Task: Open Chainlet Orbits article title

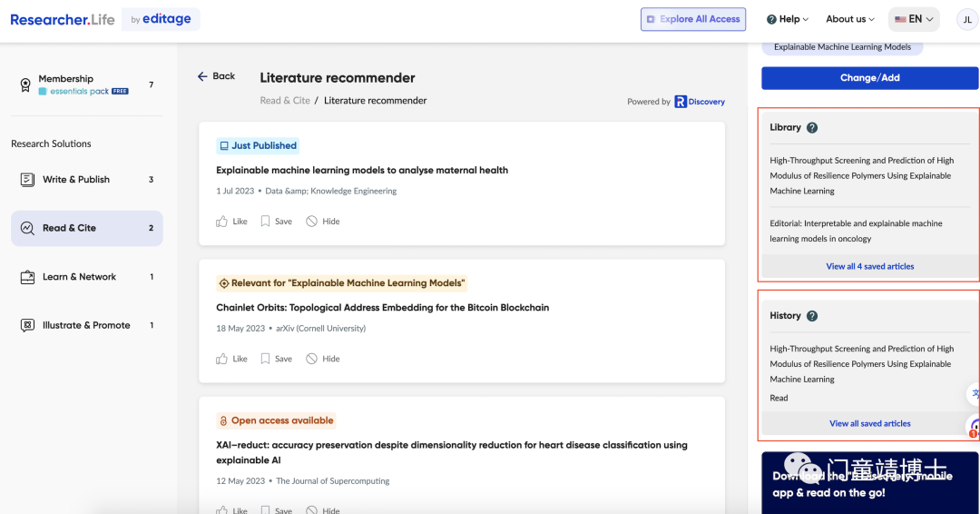Action: point(383,308)
